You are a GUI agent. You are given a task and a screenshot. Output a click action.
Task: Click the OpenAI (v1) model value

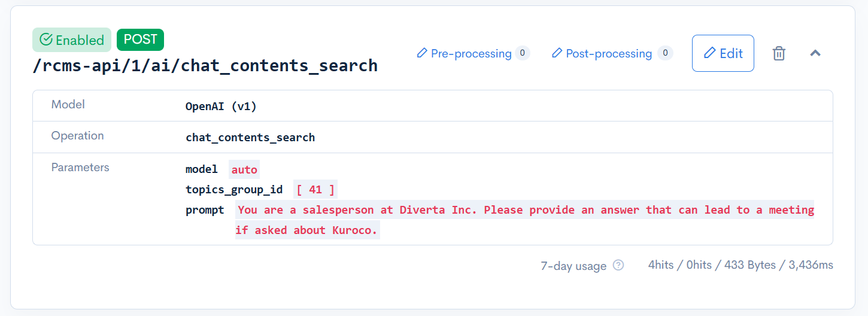[221, 107]
